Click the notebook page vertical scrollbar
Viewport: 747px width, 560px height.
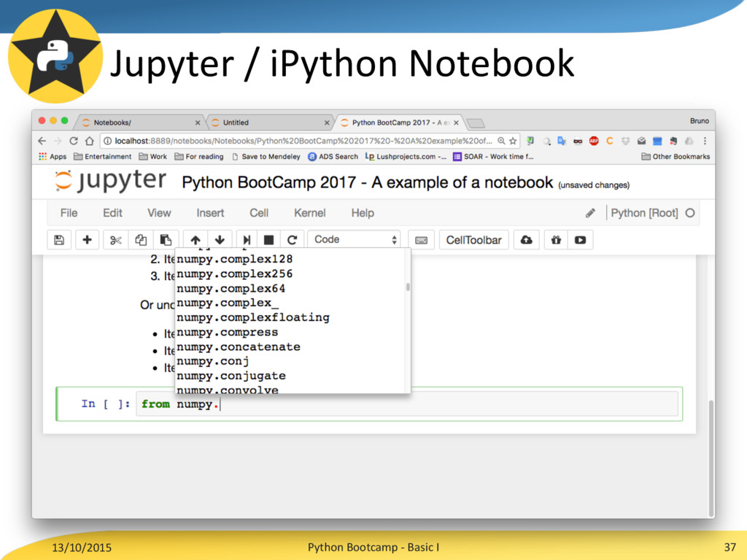point(711,457)
